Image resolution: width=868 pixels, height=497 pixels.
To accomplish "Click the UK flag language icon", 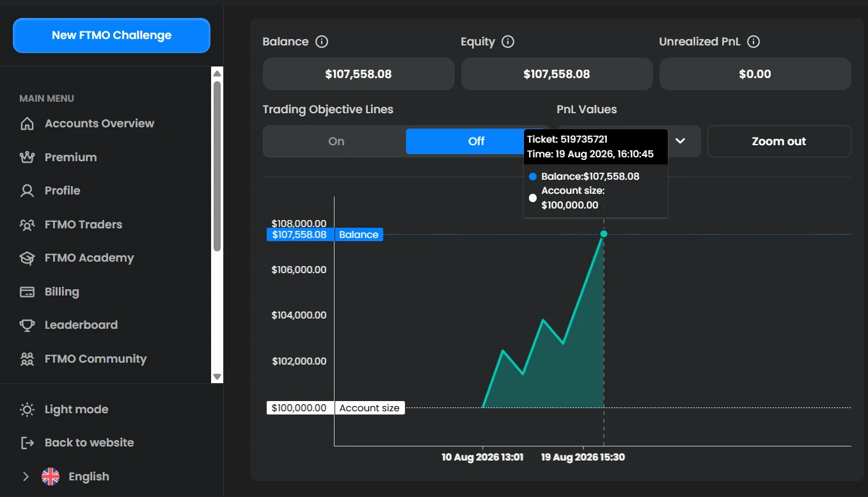I will [x=51, y=477].
